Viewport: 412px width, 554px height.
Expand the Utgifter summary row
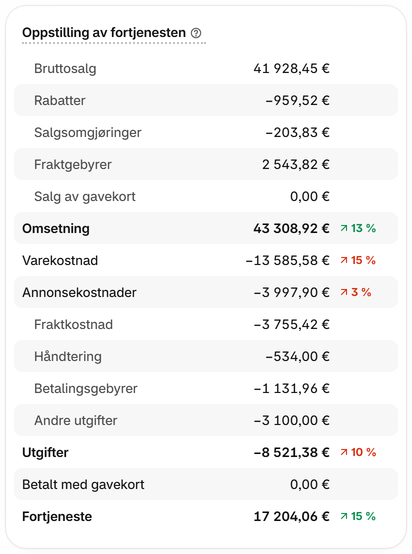(206, 452)
